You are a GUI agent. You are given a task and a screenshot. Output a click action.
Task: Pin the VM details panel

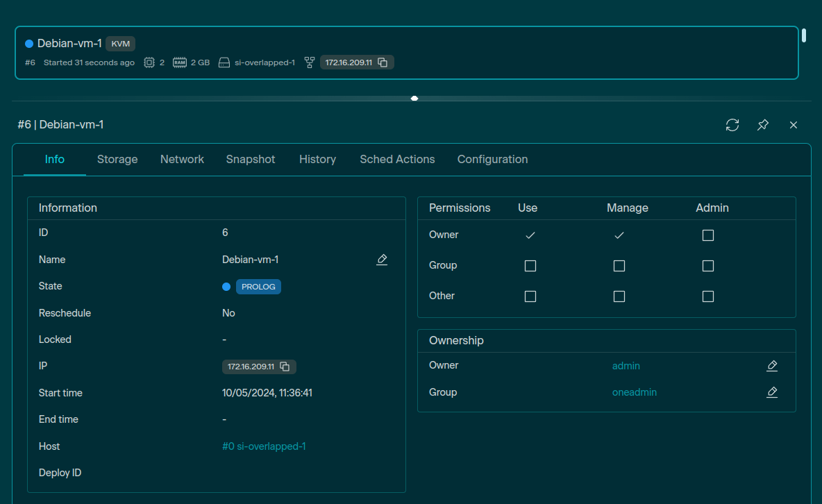[763, 125]
